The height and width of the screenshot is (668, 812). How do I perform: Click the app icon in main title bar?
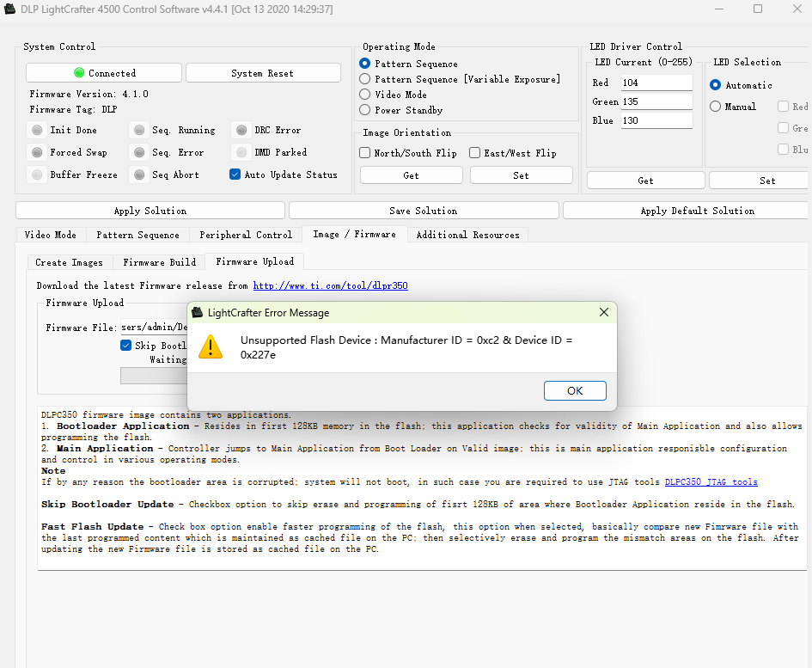(9, 9)
